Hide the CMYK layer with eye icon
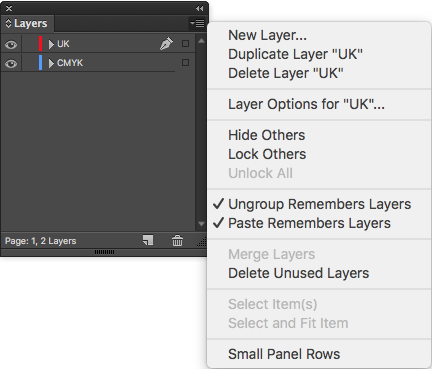 [11, 63]
